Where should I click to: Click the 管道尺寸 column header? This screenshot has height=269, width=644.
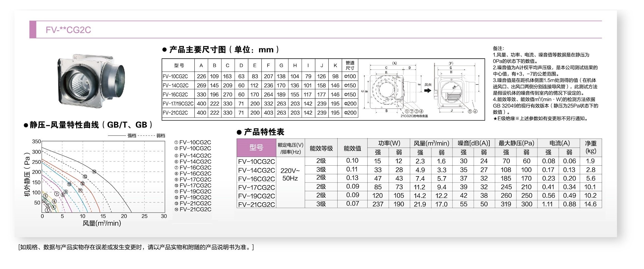tap(350, 65)
